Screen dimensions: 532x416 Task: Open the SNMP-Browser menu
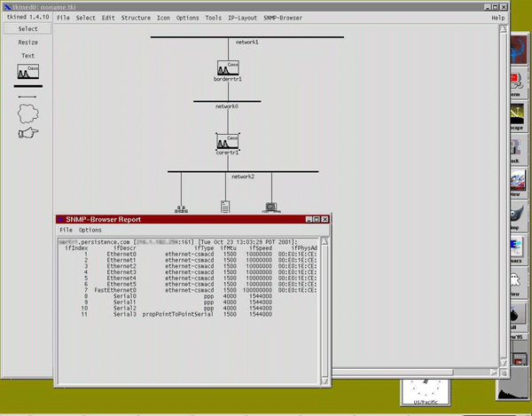tap(283, 18)
